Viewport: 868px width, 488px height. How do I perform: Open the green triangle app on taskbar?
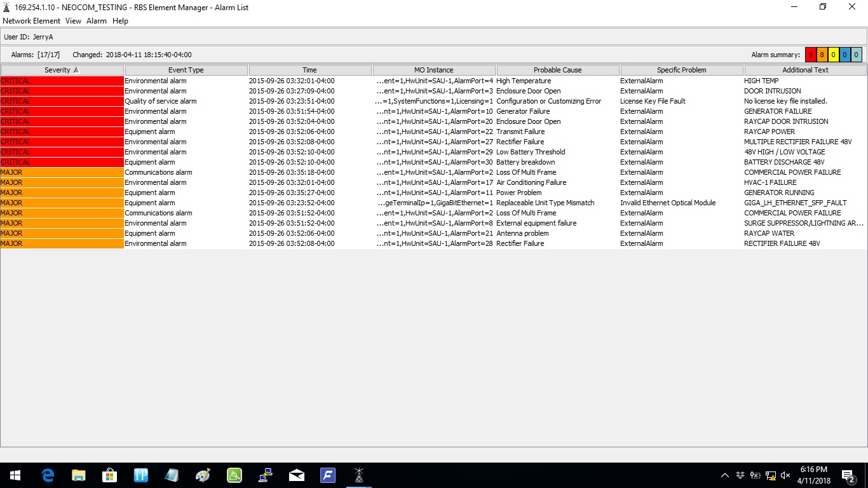[x=234, y=475]
